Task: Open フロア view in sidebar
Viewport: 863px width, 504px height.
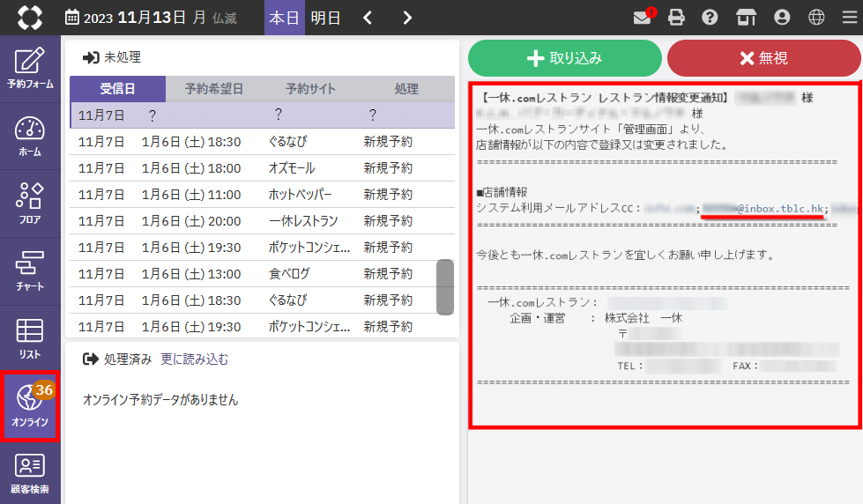Action: (30, 204)
